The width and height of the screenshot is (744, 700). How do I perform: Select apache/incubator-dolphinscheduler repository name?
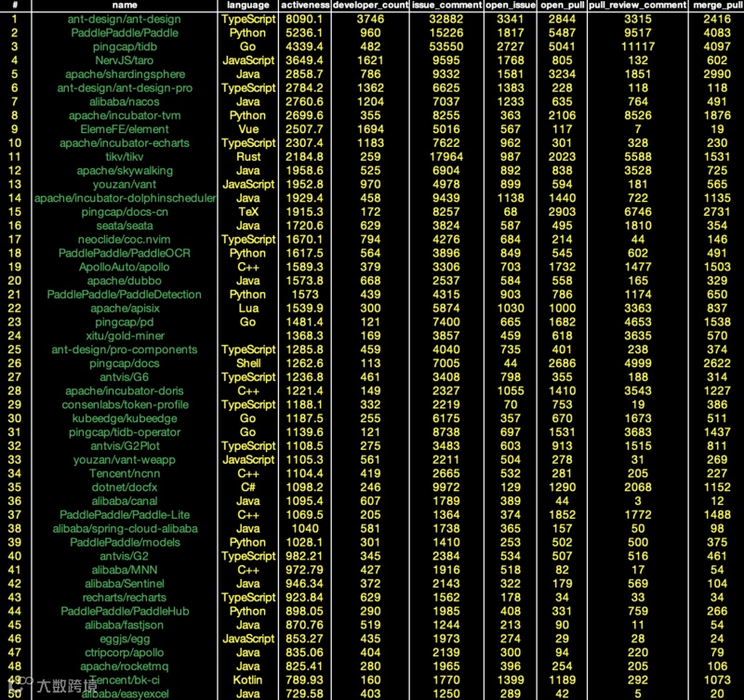tap(125, 198)
